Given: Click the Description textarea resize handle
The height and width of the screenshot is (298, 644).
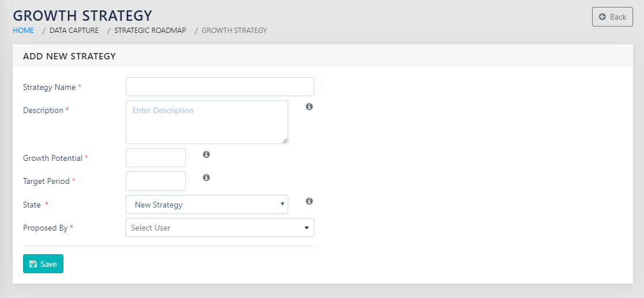Looking at the screenshot, I should pos(285,141).
